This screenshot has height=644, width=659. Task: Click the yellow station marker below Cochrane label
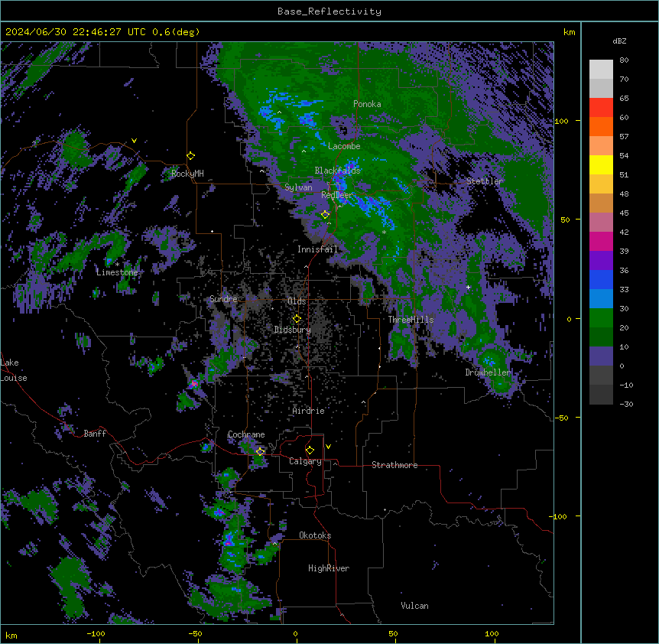[260, 452]
